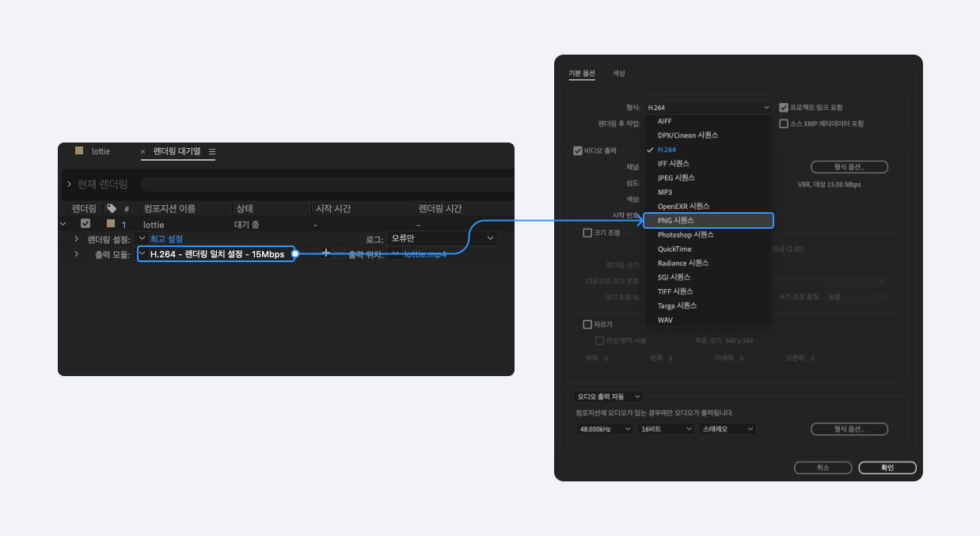The width and height of the screenshot is (980, 536).
Task: Select the 렌더링 대기열 tab
Action: pyautogui.click(x=177, y=151)
